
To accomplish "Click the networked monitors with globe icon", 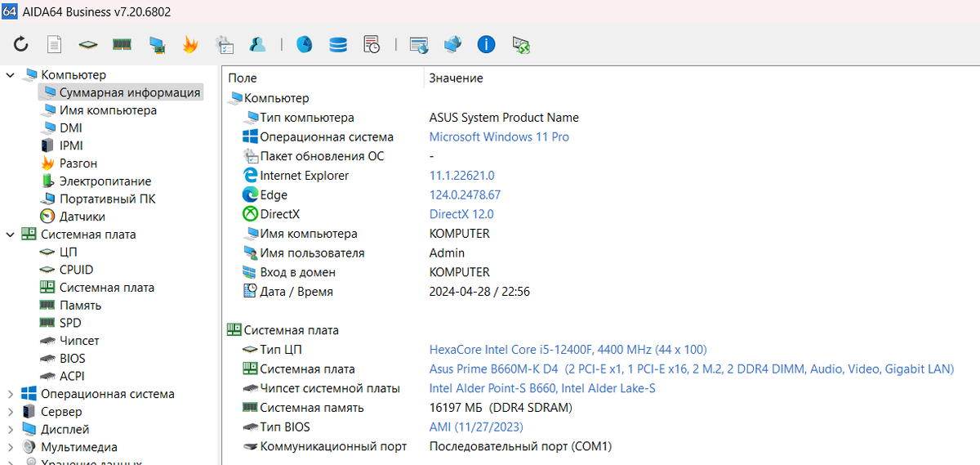I will (452, 44).
